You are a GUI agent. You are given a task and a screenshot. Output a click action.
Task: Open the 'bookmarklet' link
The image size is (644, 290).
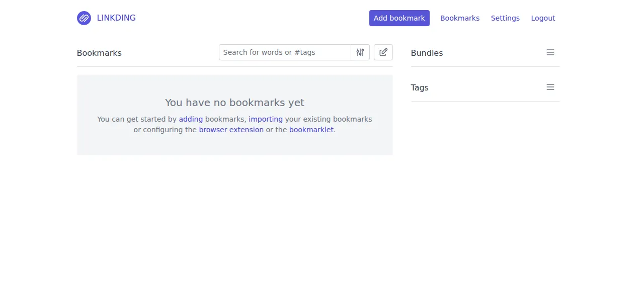pyautogui.click(x=311, y=130)
